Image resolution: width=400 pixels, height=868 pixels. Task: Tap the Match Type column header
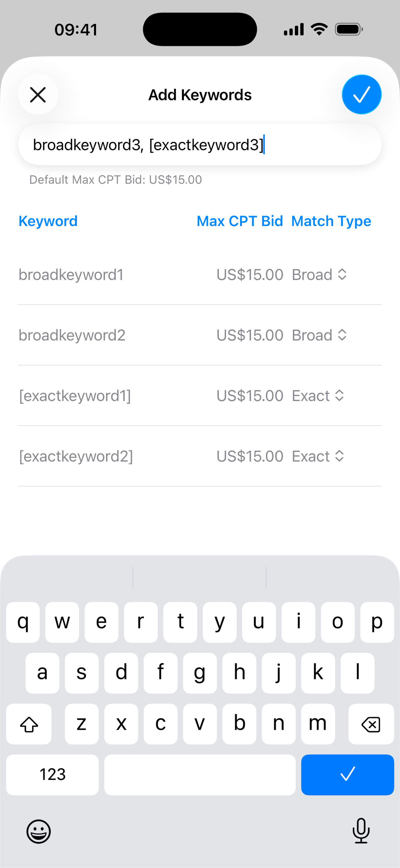[331, 221]
